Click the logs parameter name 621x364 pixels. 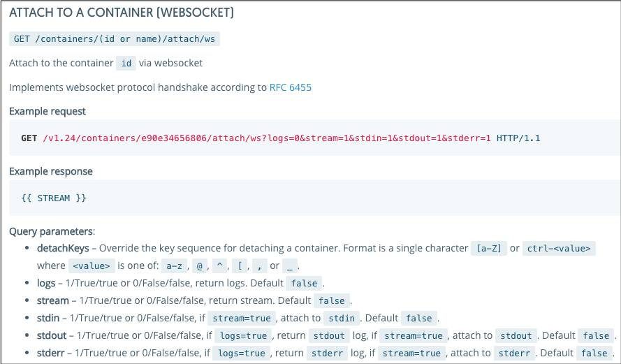tap(46, 283)
